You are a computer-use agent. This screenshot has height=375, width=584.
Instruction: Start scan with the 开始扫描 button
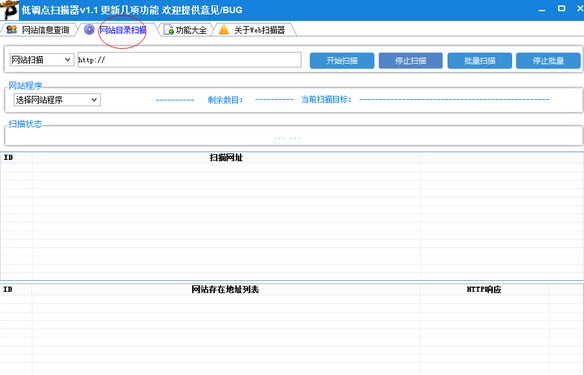tap(342, 61)
